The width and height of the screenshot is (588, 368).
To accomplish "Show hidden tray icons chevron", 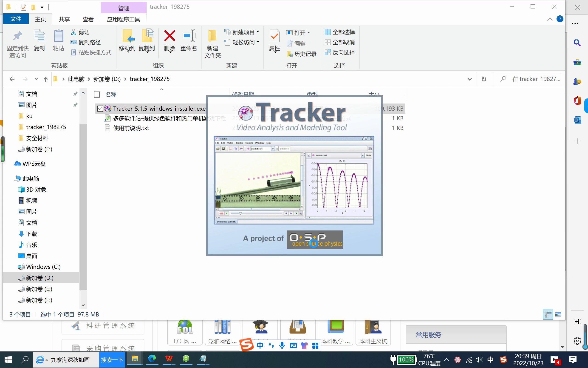I will 447,359.
